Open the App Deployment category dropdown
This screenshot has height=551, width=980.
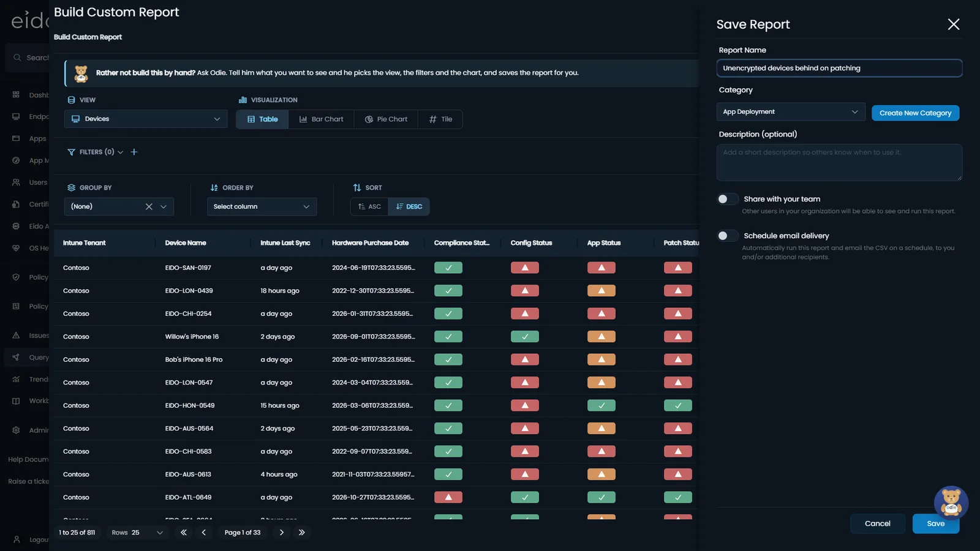click(791, 112)
